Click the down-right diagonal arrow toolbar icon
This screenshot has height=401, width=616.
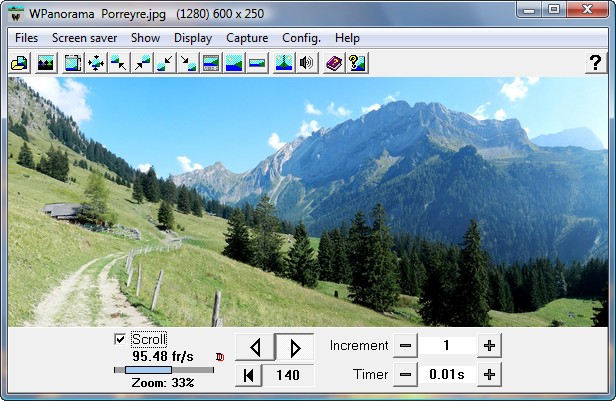click(188, 63)
